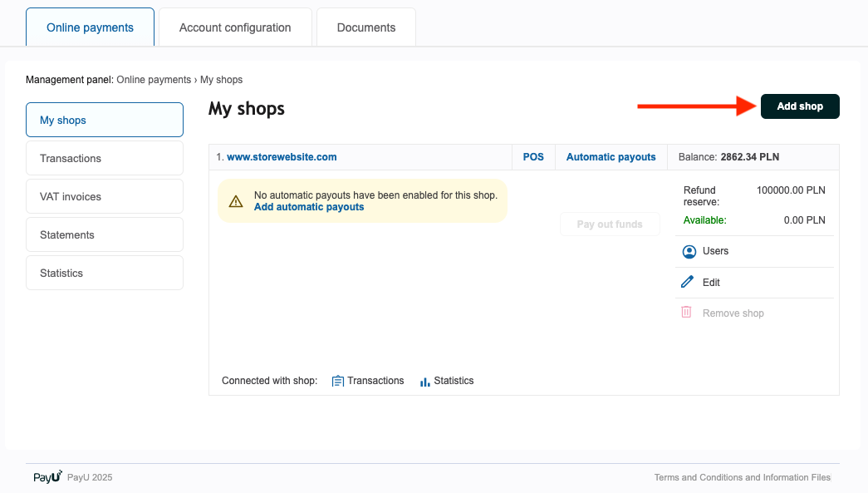Open www.storewebsite.com shop link
Image resolution: width=868 pixels, height=493 pixels.
point(282,156)
